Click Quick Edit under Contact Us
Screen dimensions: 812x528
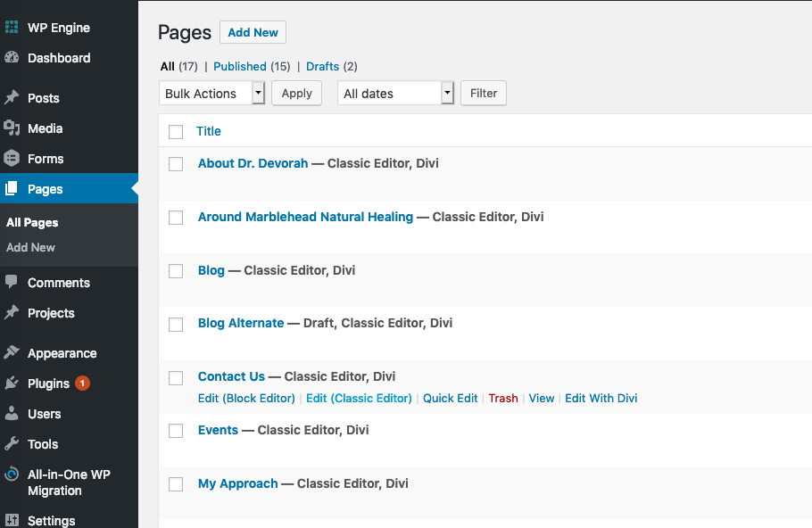(x=450, y=398)
